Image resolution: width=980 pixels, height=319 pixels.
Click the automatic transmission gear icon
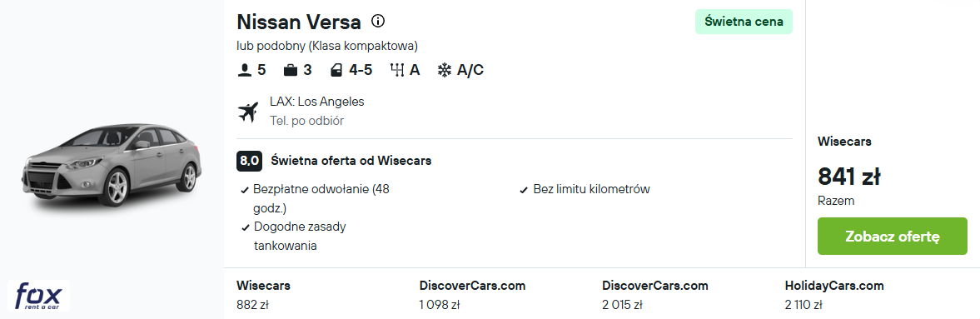(x=397, y=70)
